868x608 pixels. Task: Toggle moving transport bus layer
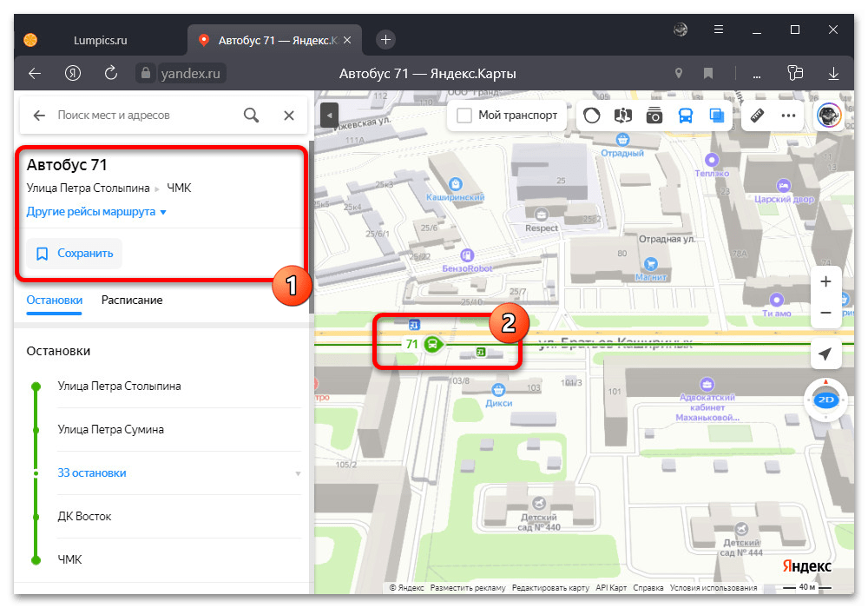point(686,116)
